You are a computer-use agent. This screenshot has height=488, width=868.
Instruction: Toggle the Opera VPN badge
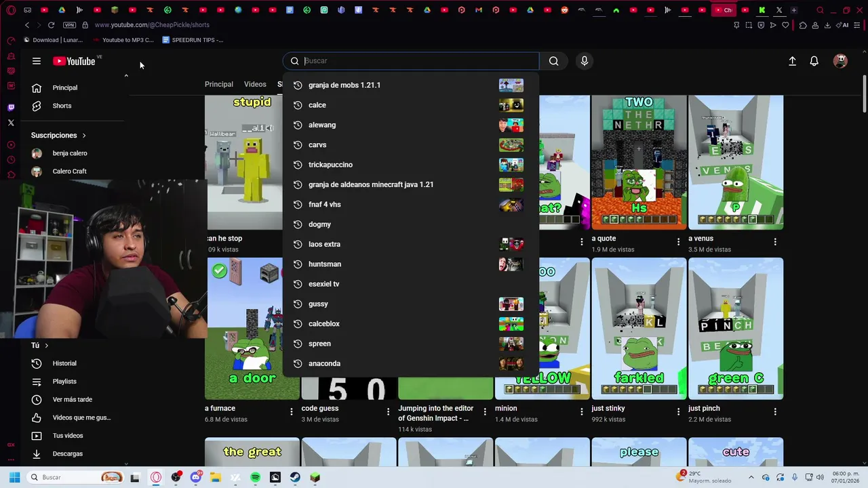[69, 25]
